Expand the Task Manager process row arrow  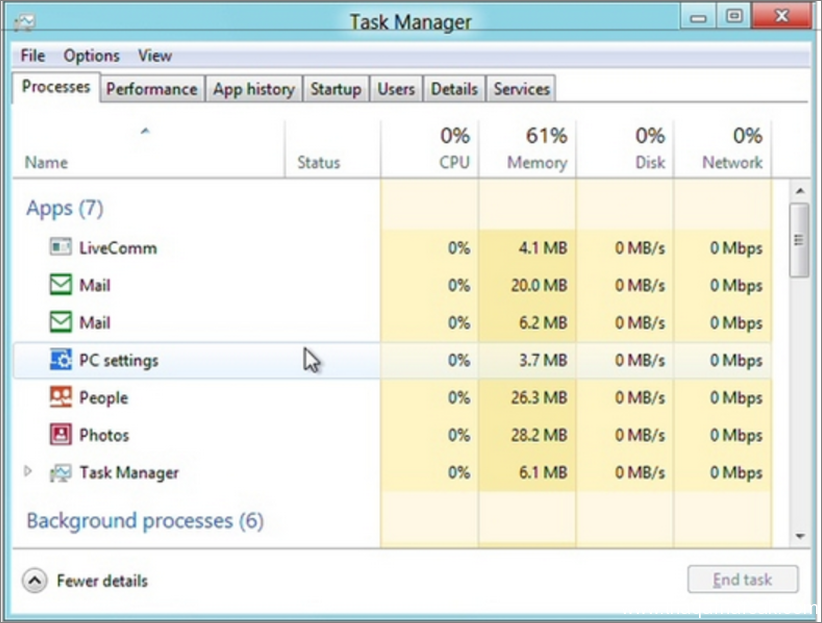(28, 471)
